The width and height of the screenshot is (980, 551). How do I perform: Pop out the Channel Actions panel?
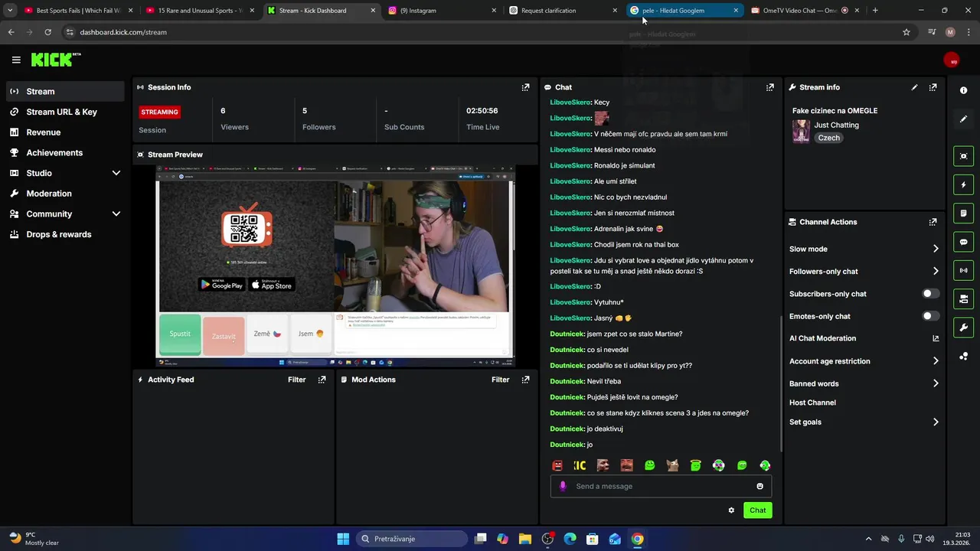pos(933,222)
